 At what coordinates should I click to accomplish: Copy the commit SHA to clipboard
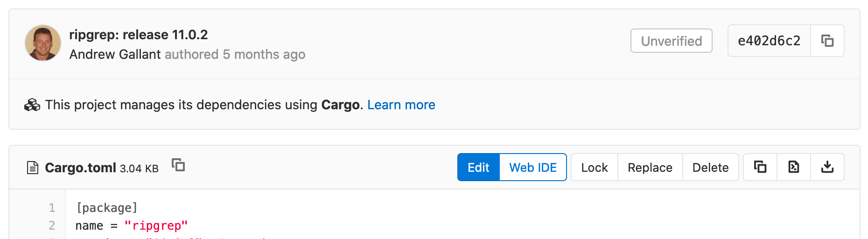pyautogui.click(x=827, y=41)
